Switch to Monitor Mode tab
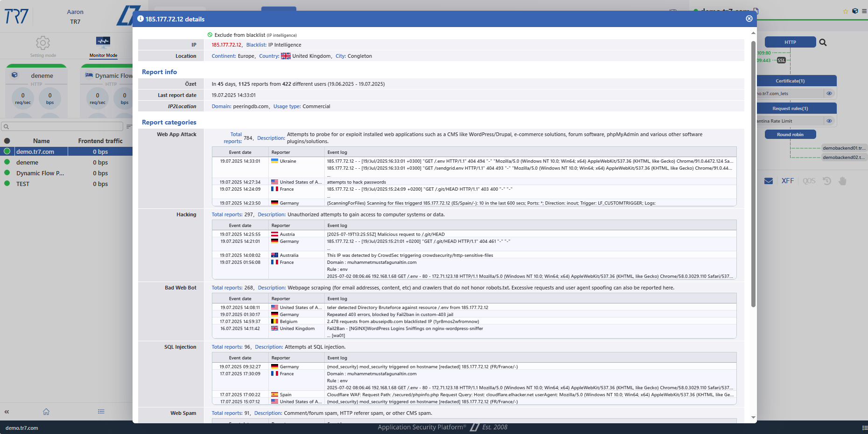 click(x=103, y=47)
